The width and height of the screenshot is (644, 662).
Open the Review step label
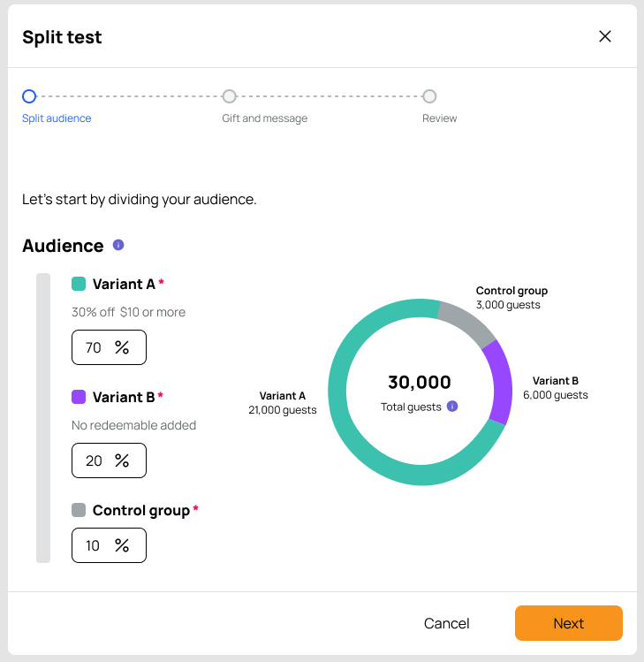[439, 118]
